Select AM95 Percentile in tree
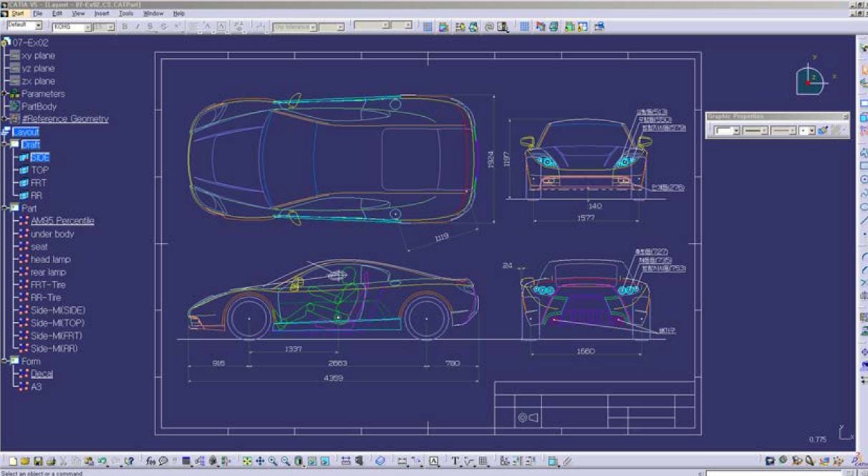The height and width of the screenshot is (476, 868). pyautogui.click(x=62, y=221)
